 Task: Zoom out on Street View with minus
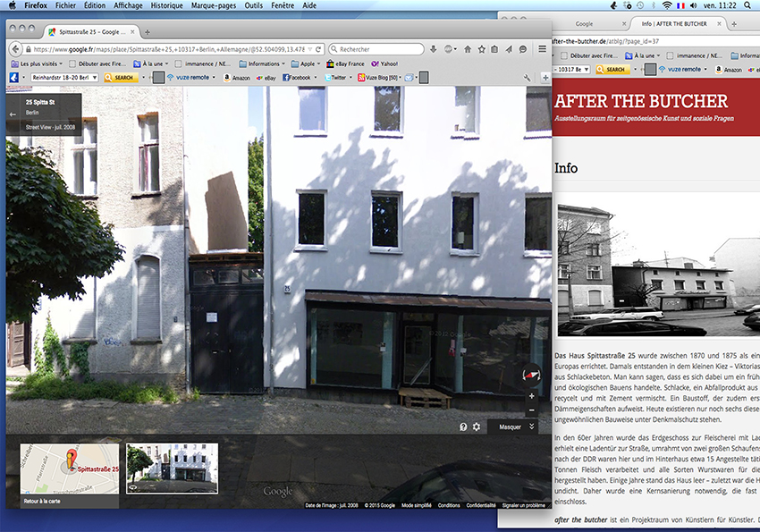[532, 410]
